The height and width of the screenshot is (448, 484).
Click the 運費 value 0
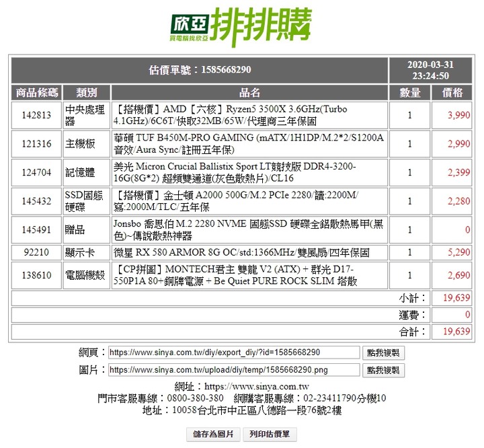(468, 315)
